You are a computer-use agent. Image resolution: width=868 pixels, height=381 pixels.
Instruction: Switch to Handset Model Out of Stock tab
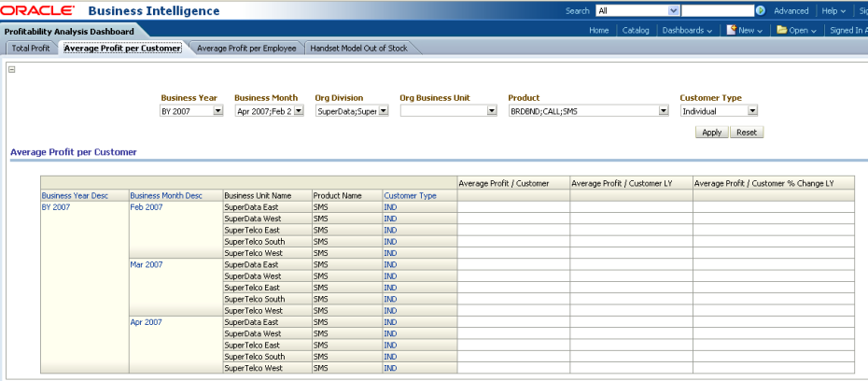click(358, 49)
